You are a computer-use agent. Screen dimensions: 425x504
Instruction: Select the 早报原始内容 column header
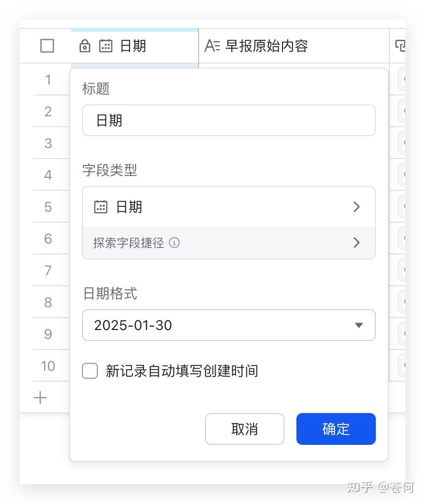coord(294,46)
